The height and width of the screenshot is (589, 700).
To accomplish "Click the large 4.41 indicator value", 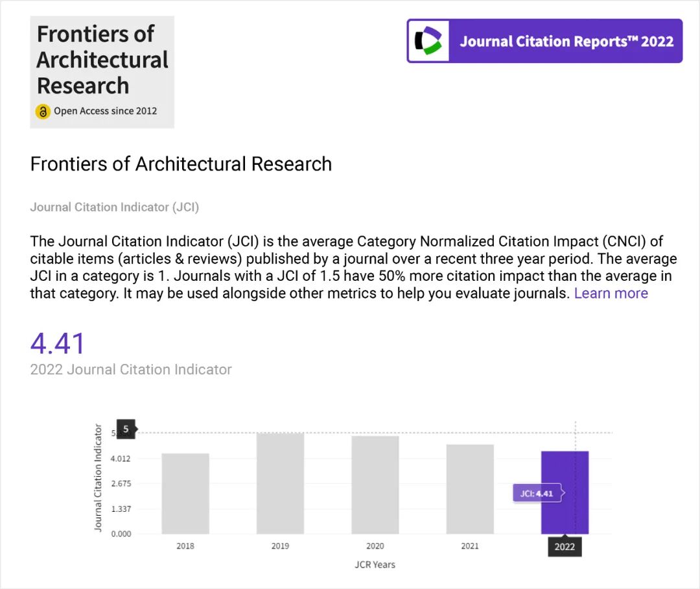I will pos(57,344).
